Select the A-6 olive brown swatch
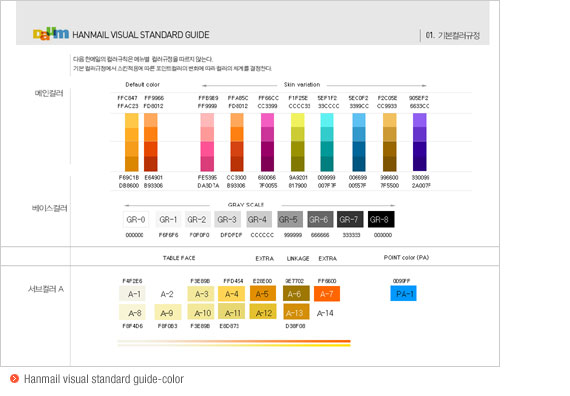This screenshot has width=570, height=396. point(296,294)
